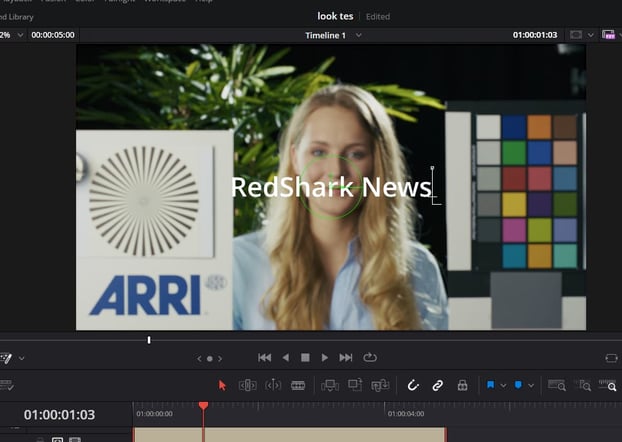Click the viewer timecode 01:00:01:03 at top right
The image size is (622, 442).
(x=535, y=35)
